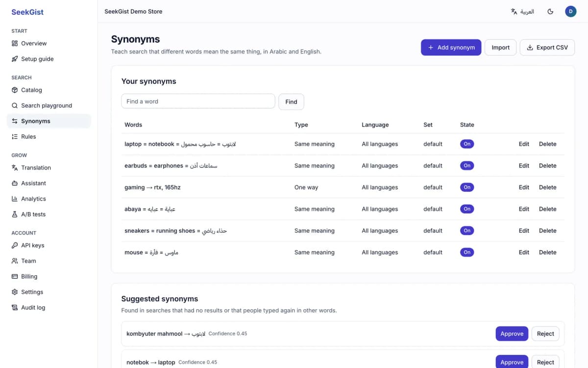Click the API keys key icon
Image resolution: width=588 pixels, height=368 pixels.
(x=15, y=245)
